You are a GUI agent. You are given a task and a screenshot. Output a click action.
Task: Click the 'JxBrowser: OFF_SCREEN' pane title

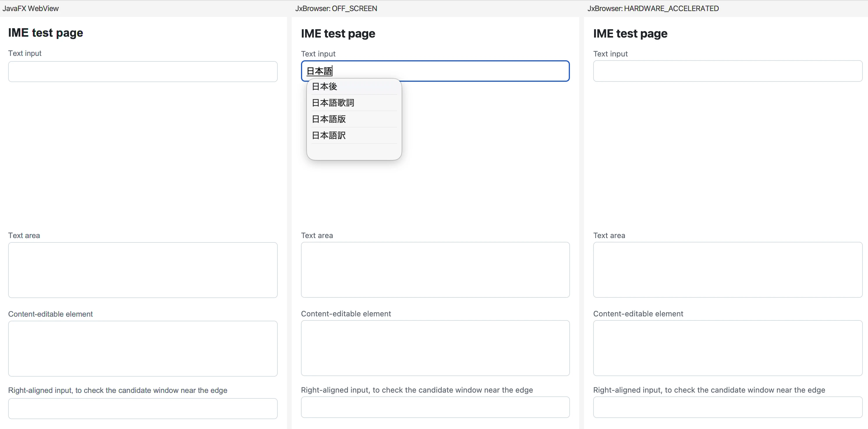(x=336, y=8)
